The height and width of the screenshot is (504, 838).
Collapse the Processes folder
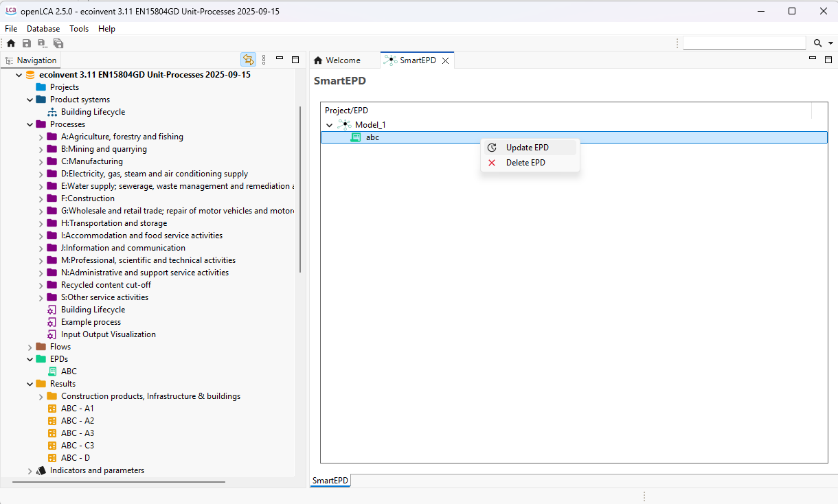pyautogui.click(x=30, y=124)
